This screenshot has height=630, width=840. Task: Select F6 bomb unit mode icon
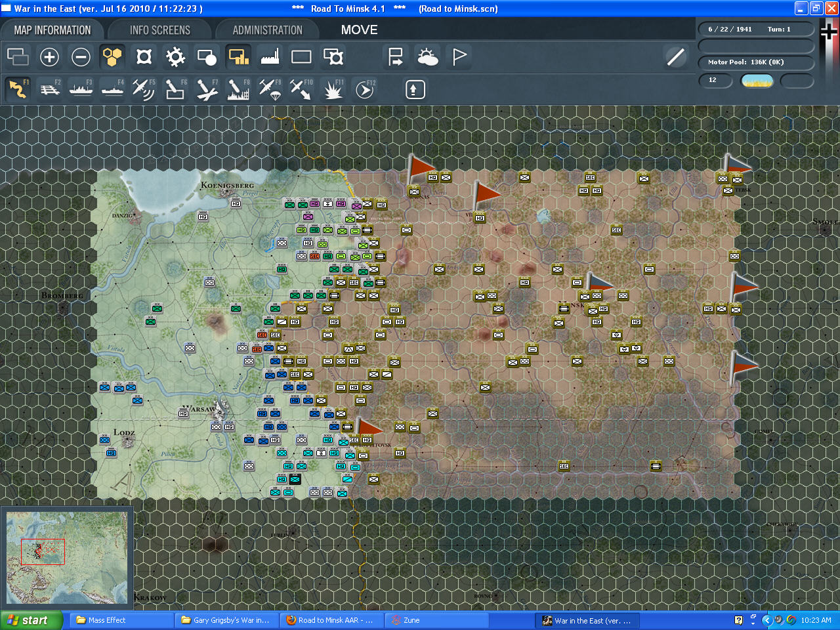point(175,89)
